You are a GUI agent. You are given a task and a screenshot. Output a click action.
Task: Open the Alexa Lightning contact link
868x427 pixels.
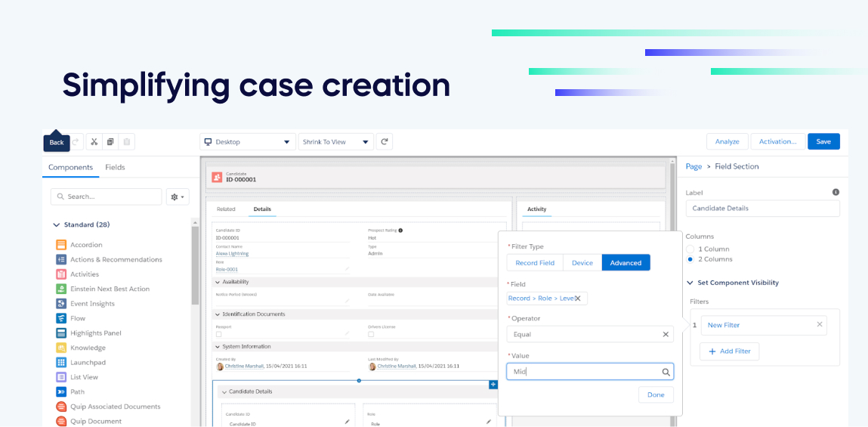point(232,253)
